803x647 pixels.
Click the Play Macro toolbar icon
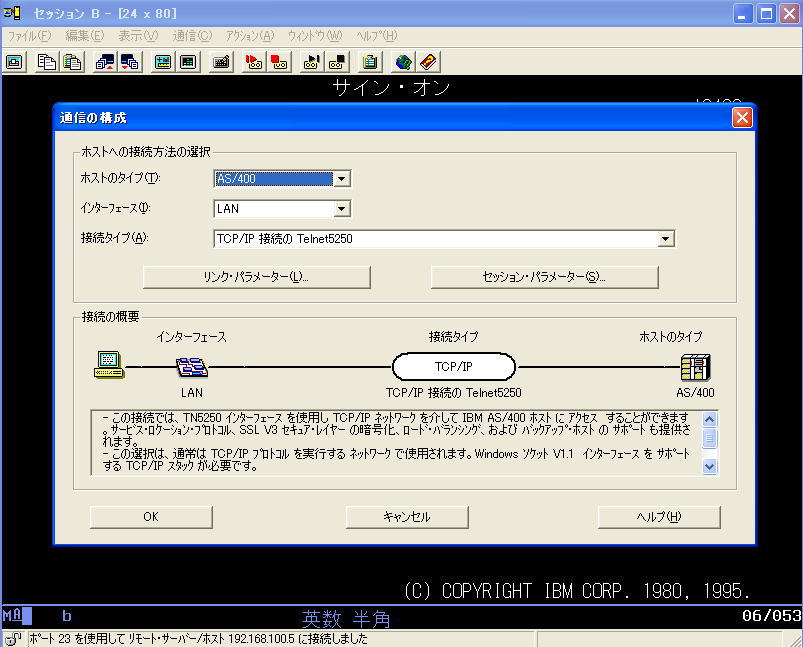coord(312,62)
